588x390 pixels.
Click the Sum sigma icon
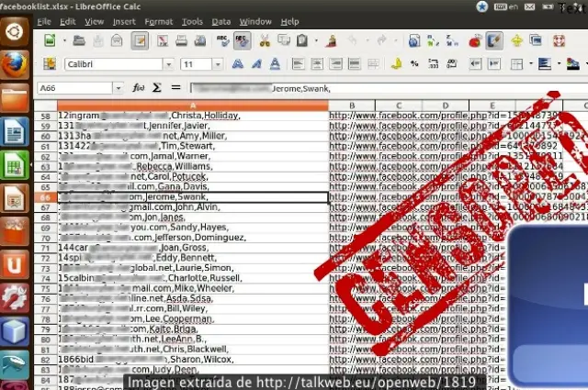coord(156,87)
